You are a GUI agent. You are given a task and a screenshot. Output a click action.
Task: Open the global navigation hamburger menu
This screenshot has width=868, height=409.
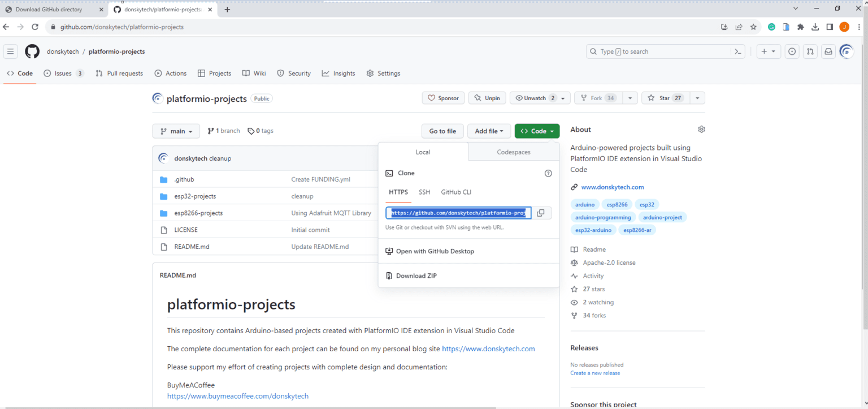pos(10,51)
